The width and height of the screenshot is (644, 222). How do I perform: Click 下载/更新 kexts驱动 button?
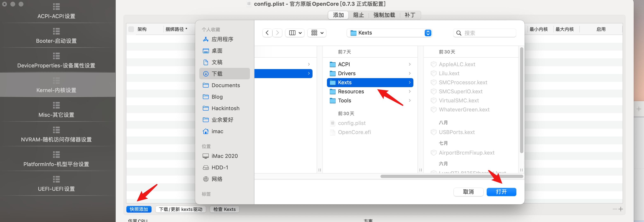point(181,209)
